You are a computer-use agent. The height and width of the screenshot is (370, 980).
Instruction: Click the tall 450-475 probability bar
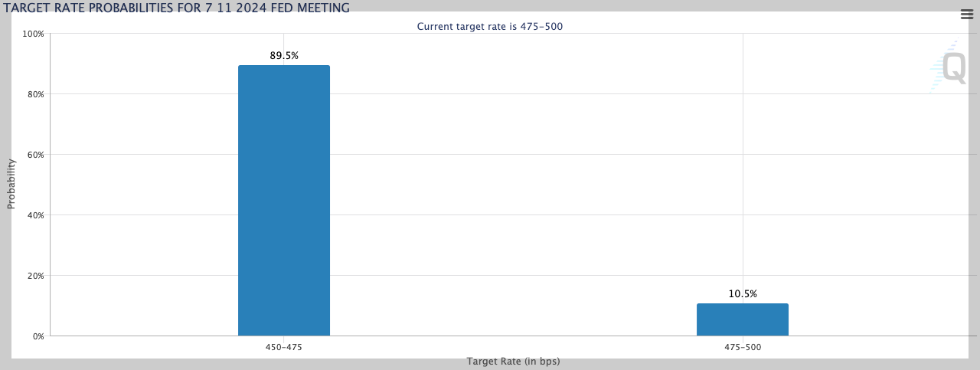pos(284,201)
